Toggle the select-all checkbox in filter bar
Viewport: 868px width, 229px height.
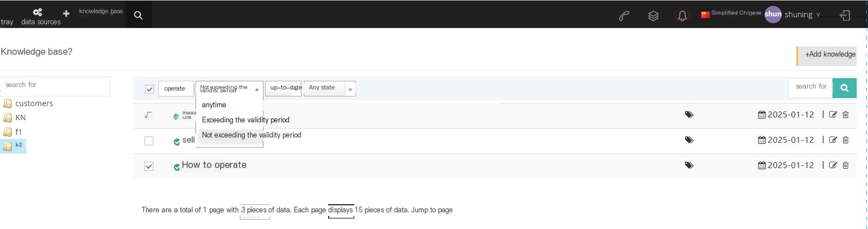pos(149,89)
